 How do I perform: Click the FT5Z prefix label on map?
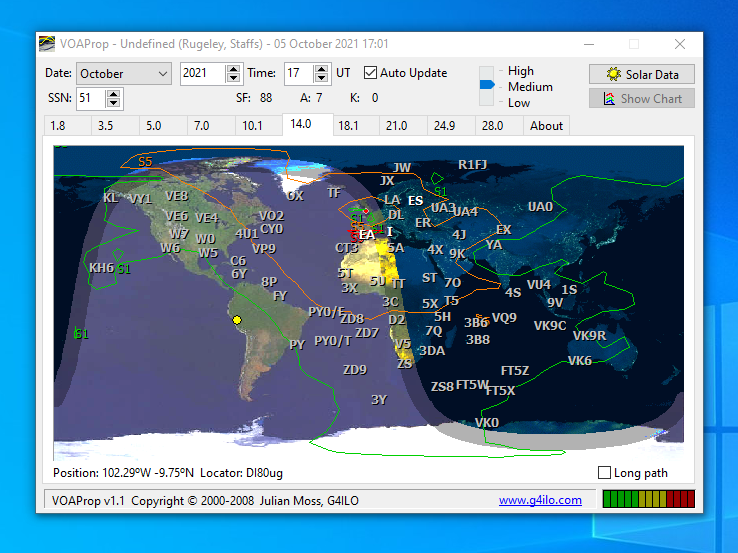515,371
